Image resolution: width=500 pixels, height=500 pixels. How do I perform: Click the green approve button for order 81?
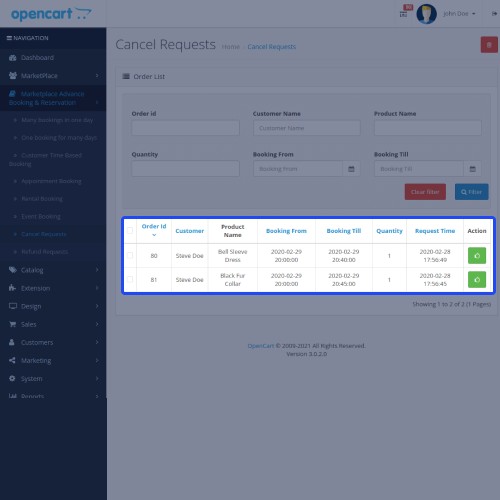(477, 280)
